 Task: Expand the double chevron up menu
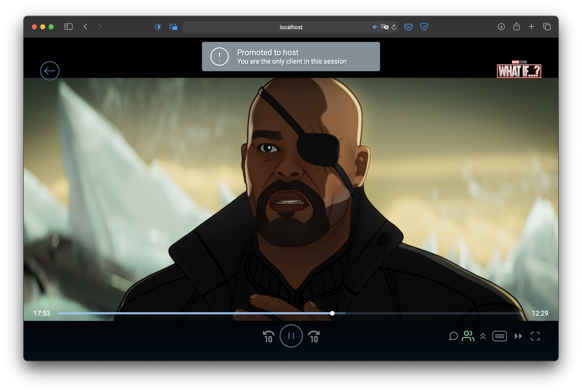pyautogui.click(x=483, y=336)
